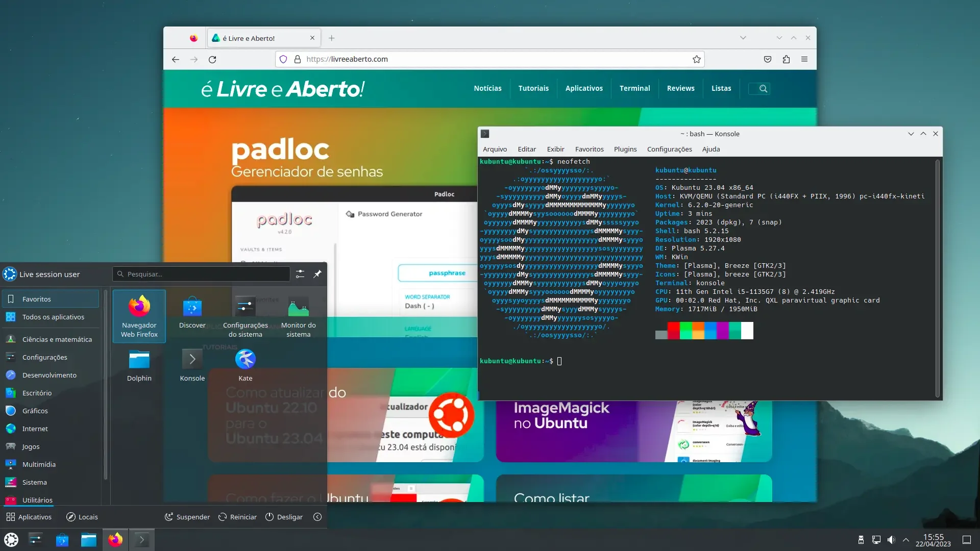Expand more session options arrow in launcher
The image size is (980, 551).
(317, 517)
